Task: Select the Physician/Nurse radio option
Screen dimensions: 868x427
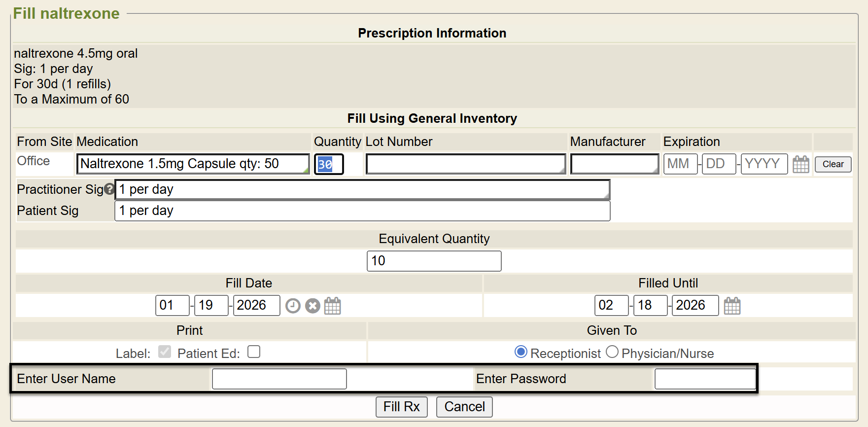Action: tap(612, 352)
